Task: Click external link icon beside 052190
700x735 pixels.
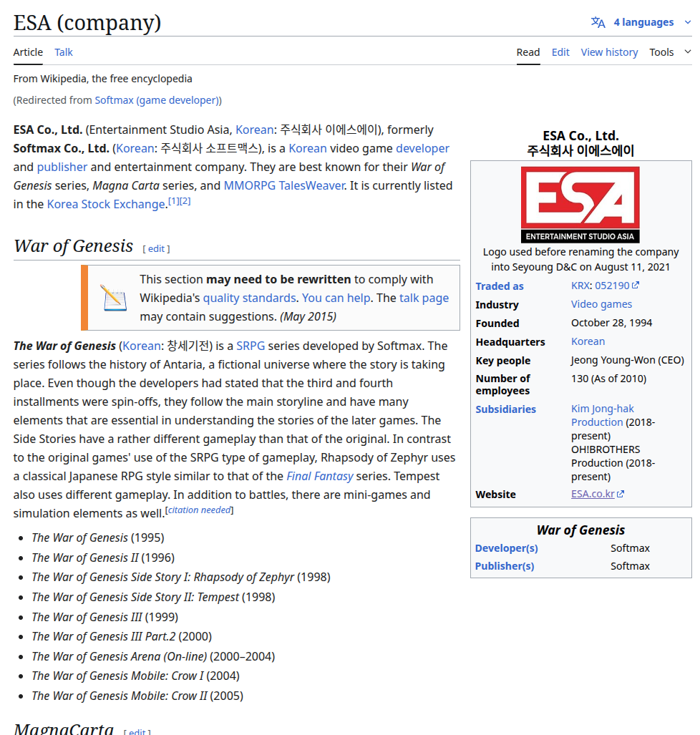Action: coord(636,285)
